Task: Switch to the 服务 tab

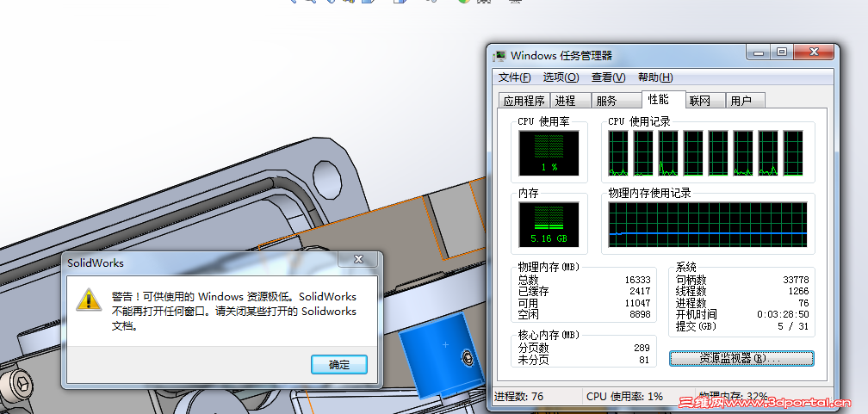Action: tap(617, 101)
